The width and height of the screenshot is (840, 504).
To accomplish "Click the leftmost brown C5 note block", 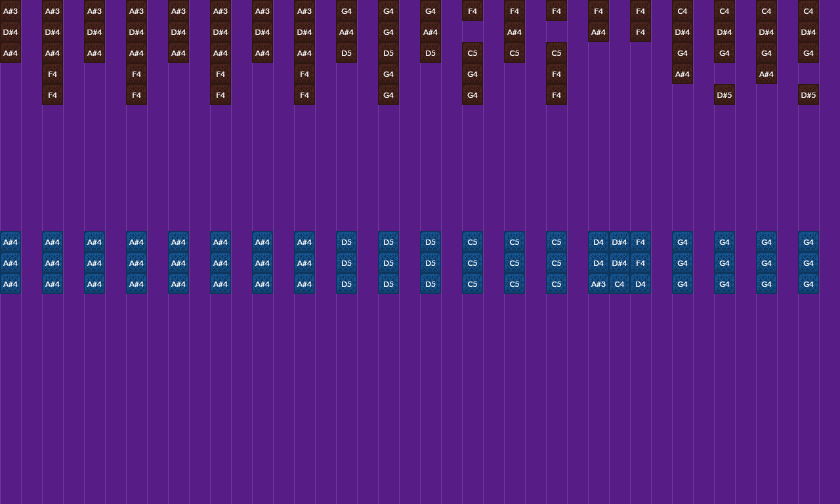I will click(472, 53).
